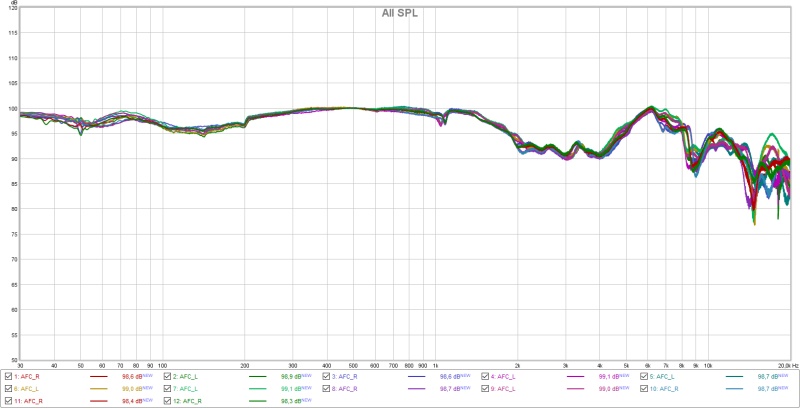Toggle the 6: AFC_L checkbox
Image resolution: width=800 pixels, height=409 pixels.
(x=9, y=388)
